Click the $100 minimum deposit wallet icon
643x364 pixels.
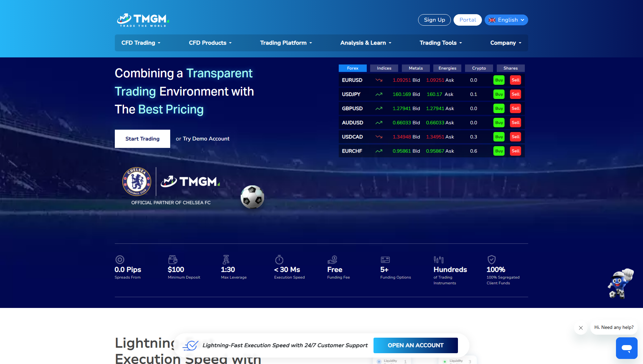173,259
